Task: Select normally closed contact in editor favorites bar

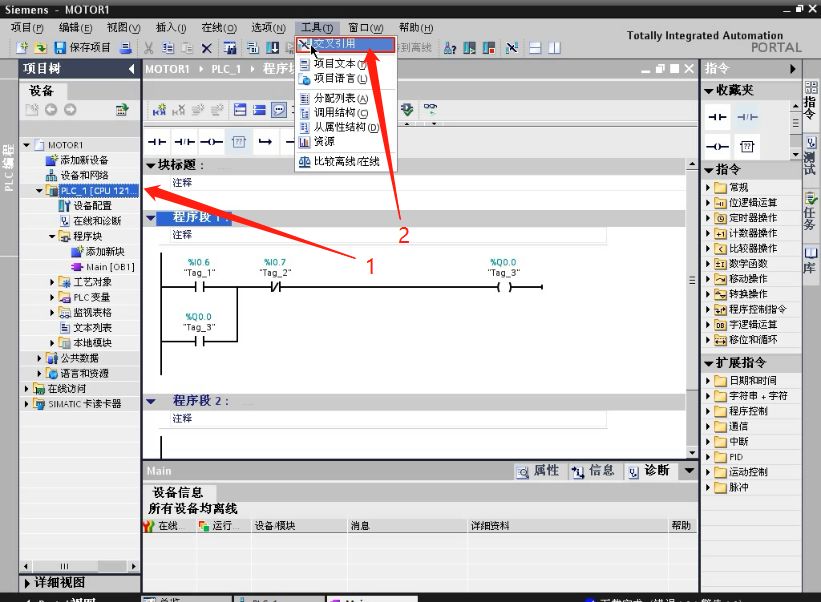Action: (184, 142)
